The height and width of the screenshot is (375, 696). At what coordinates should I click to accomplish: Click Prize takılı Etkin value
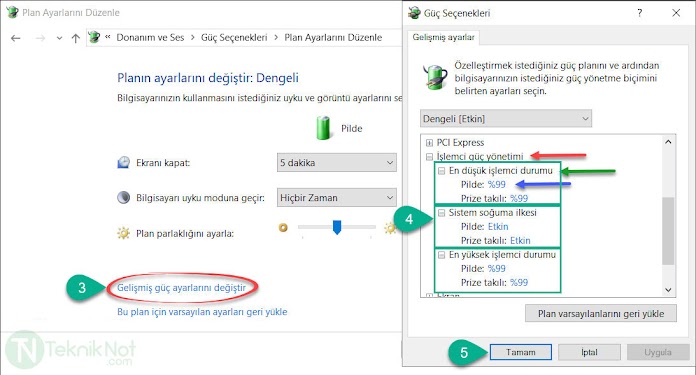click(x=520, y=241)
